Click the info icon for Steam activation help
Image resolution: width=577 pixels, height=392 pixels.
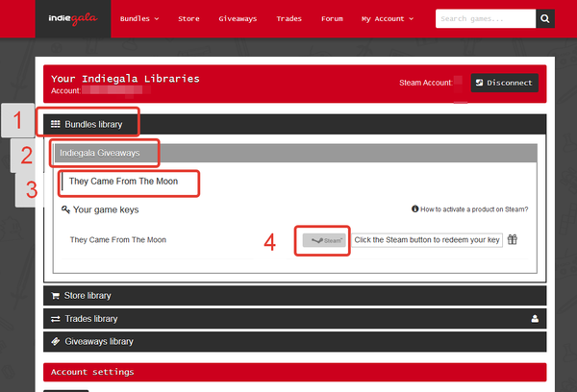click(x=414, y=208)
